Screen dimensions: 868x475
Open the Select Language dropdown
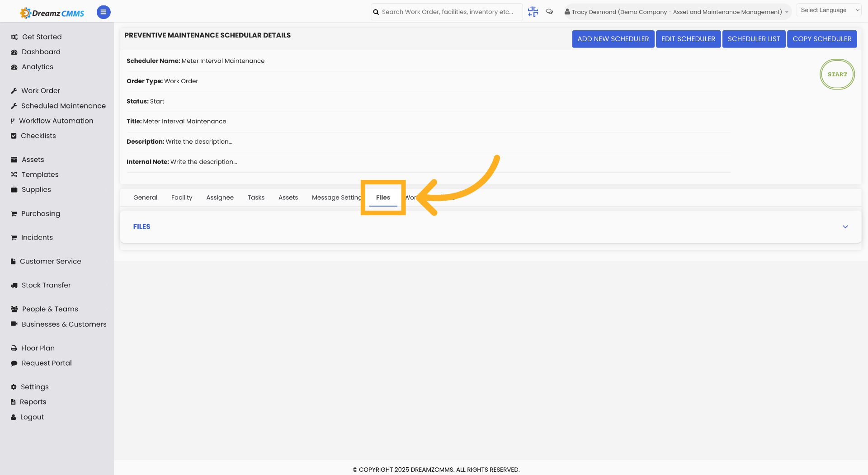[x=829, y=10]
